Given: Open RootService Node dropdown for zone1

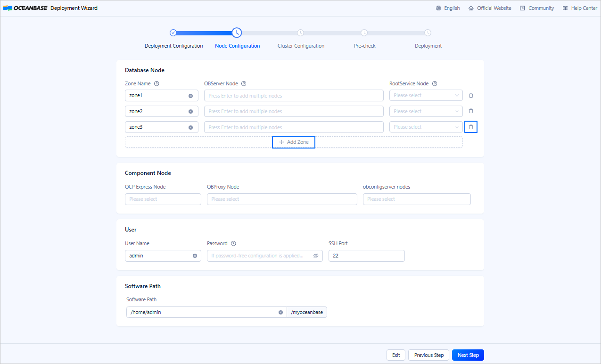Looking at the screenshot, I should (426, 96).
